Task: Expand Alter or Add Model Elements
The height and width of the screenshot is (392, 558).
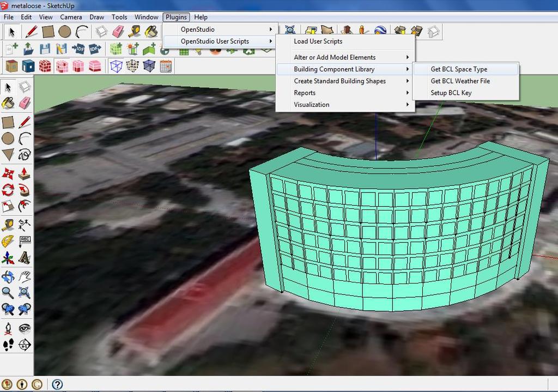Action: click(345, 57)
